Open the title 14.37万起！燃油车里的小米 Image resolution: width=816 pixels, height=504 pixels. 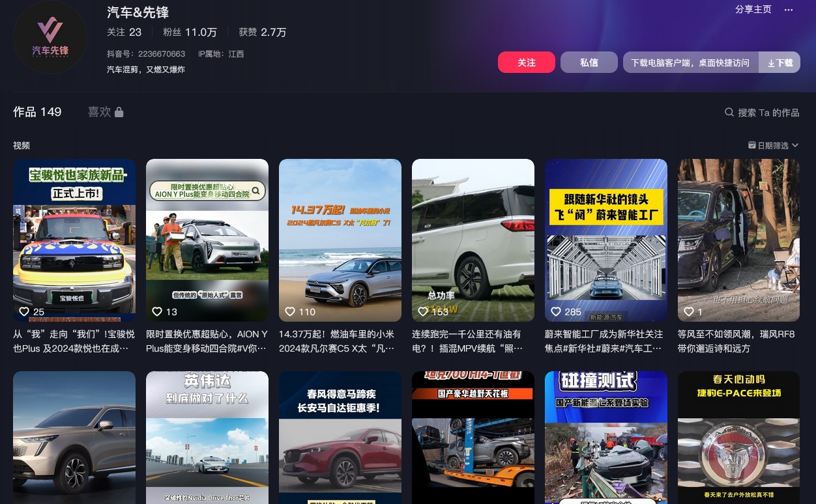tap(340, 341)
